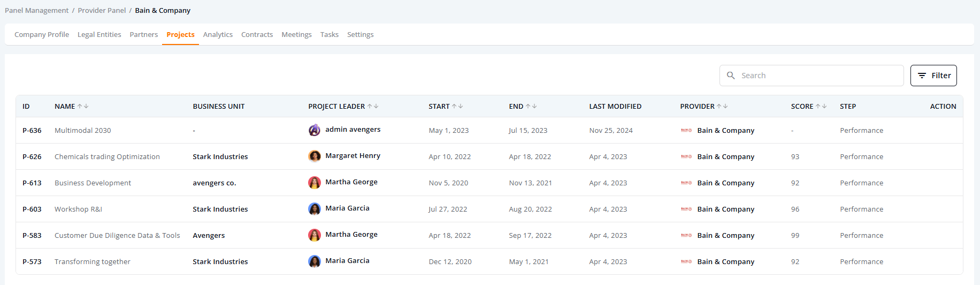Click project ID P-583

[32, 235]
